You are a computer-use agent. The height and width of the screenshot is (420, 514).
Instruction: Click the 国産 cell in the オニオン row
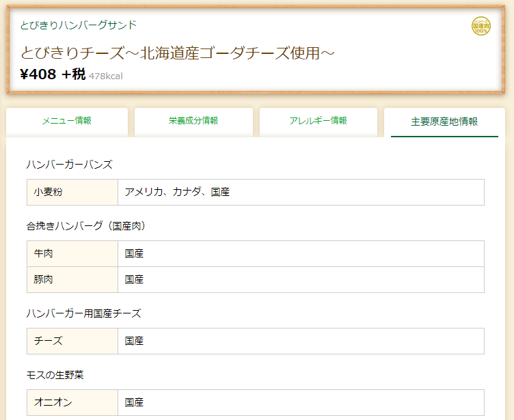[x=301, y=402]
